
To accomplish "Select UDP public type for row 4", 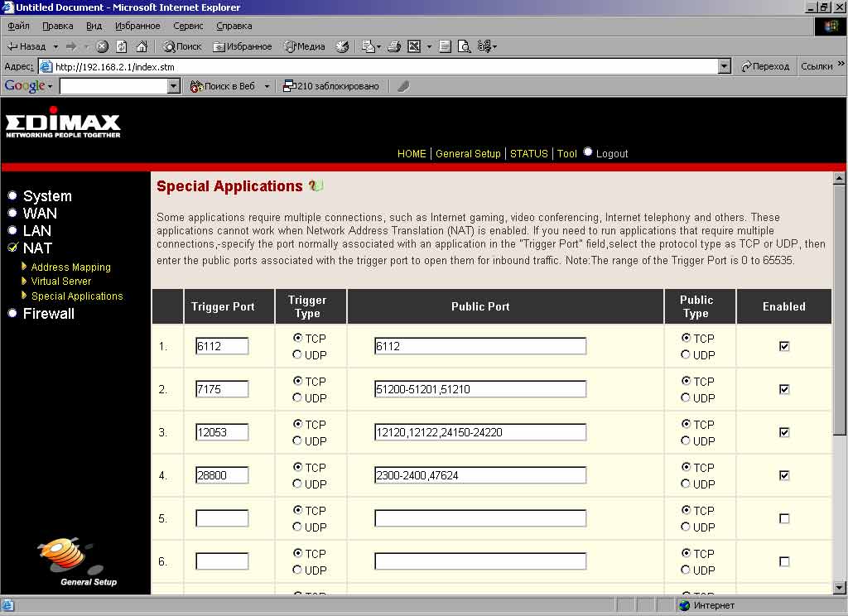I will (686, 484).
